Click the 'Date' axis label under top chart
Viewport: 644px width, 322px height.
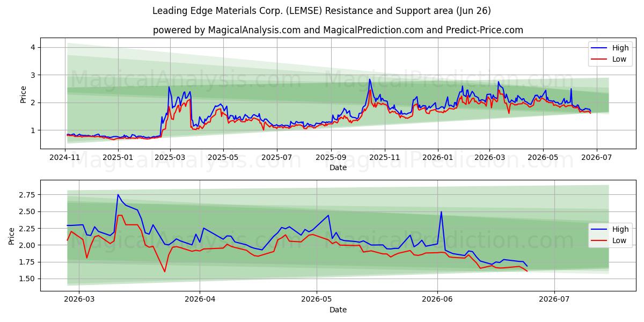338,167
